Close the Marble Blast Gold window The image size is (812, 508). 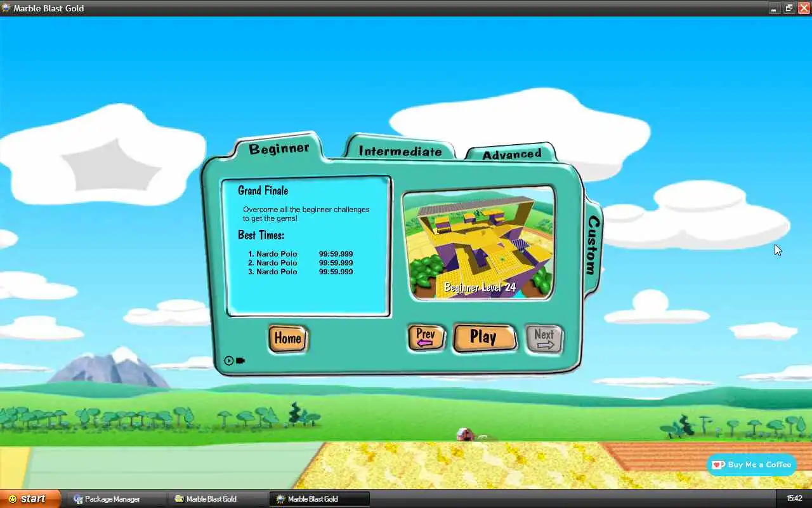[x=804, y=8]
